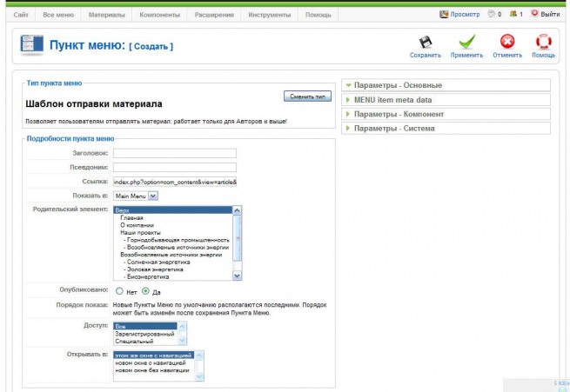Open the Материалы menu

[x=106, y=15]
